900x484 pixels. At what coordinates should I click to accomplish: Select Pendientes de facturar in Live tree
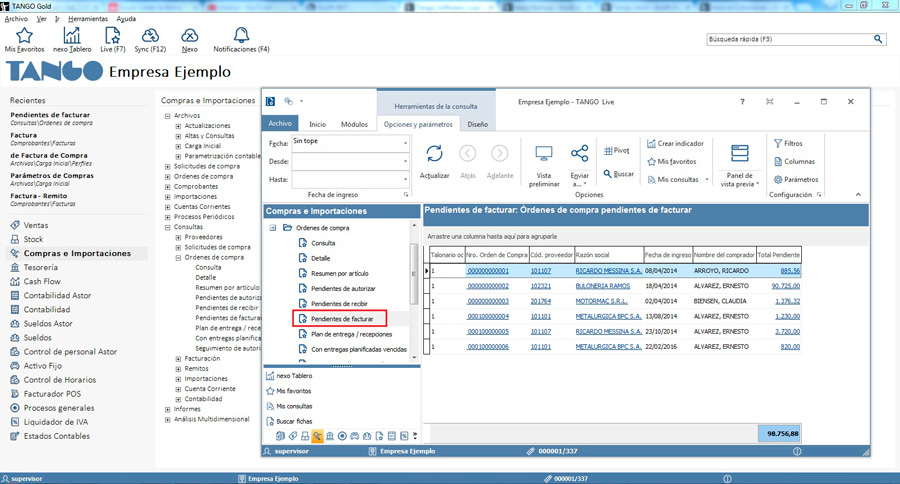tap(342, 319)
